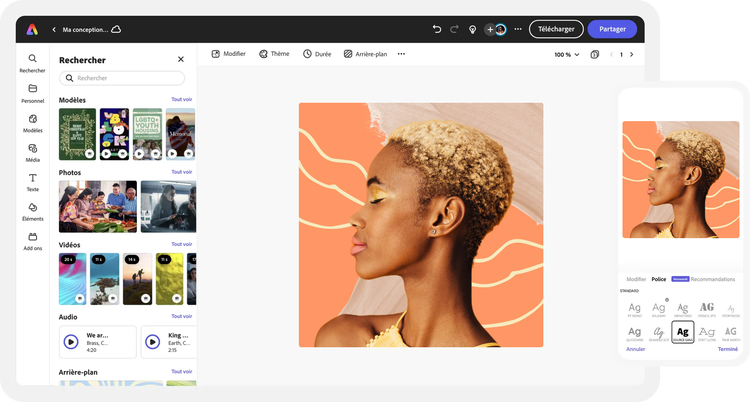Select the 20 s blue swirl video
The image size is (750, 402).
73,279
